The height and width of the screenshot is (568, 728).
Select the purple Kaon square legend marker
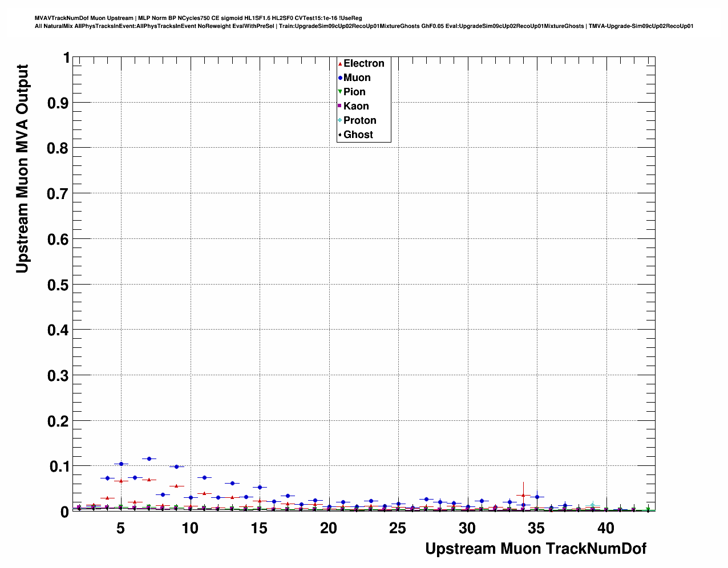(340, 106)
